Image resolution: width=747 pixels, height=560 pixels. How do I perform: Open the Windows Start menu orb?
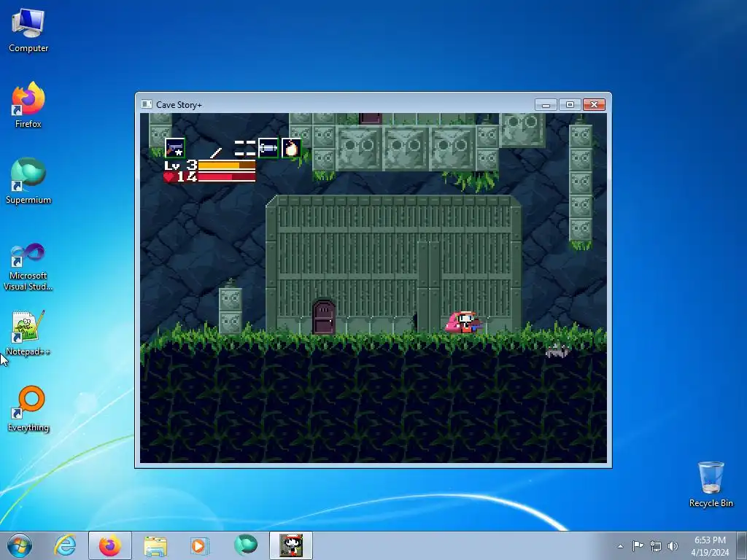tap(20, 545)
